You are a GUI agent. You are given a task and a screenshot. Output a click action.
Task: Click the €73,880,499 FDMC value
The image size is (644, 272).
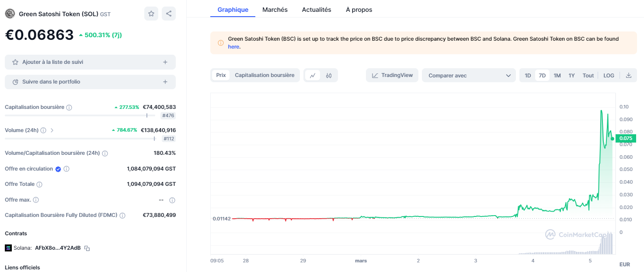[x=159, y=215]
